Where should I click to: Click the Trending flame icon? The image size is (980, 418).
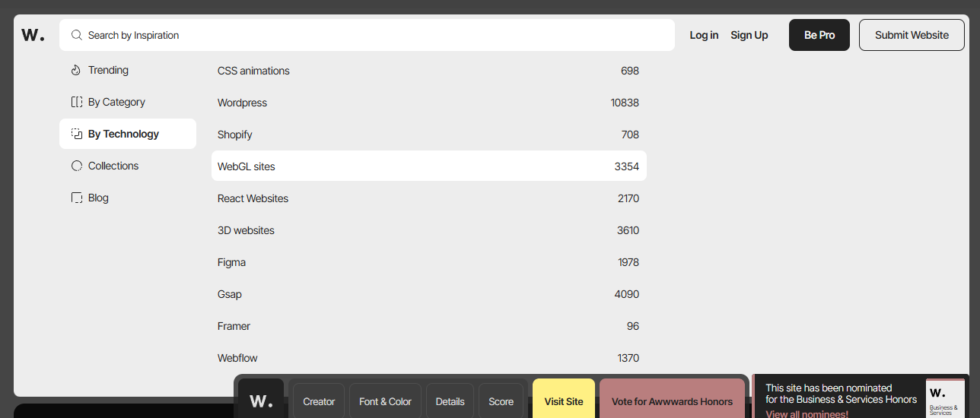coord(76,70)
